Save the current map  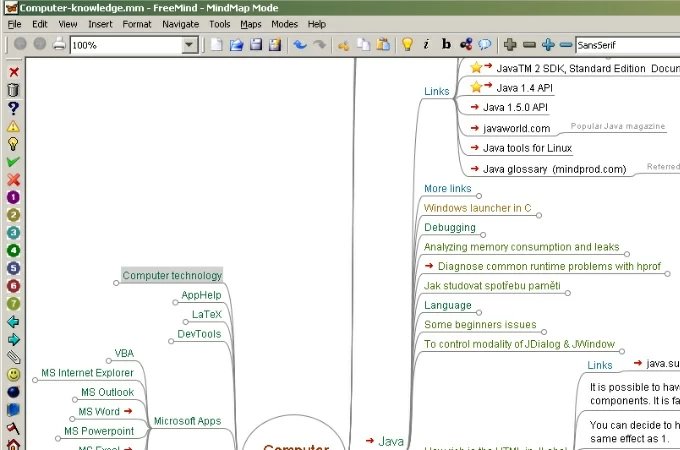pyautogui.click(x=256, y=44)
